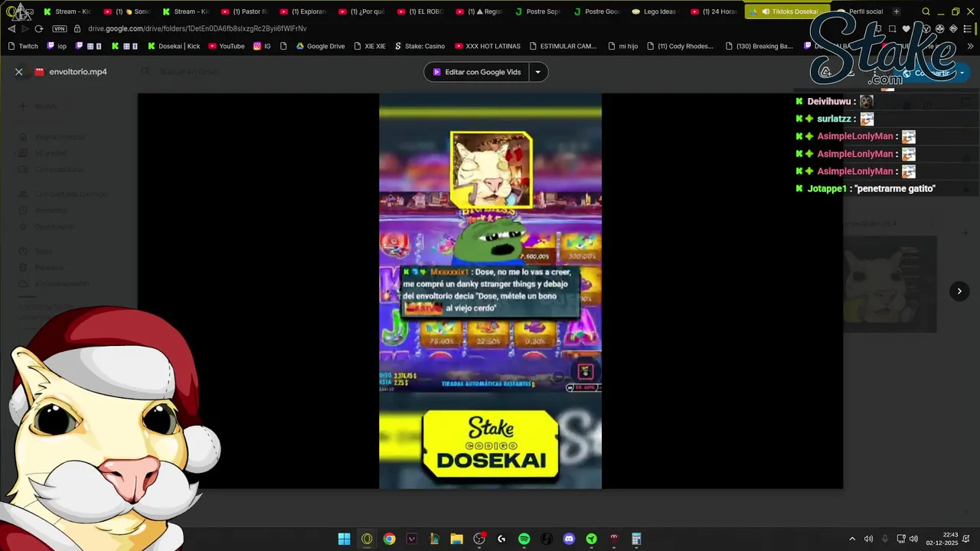980x551 pixels.
Task: Open Spotify from taskbar
Action: click(524, 539)
